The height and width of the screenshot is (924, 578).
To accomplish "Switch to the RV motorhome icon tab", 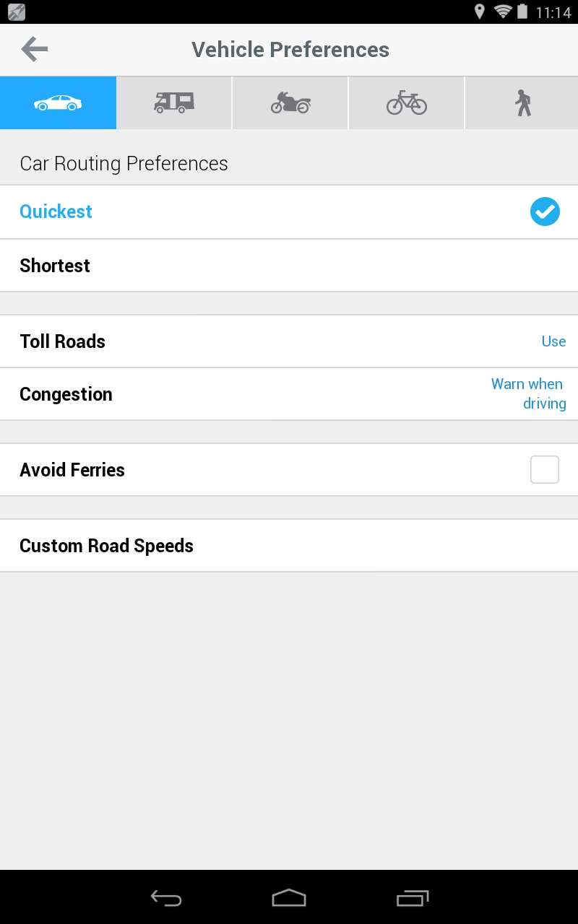I will 174,103.
